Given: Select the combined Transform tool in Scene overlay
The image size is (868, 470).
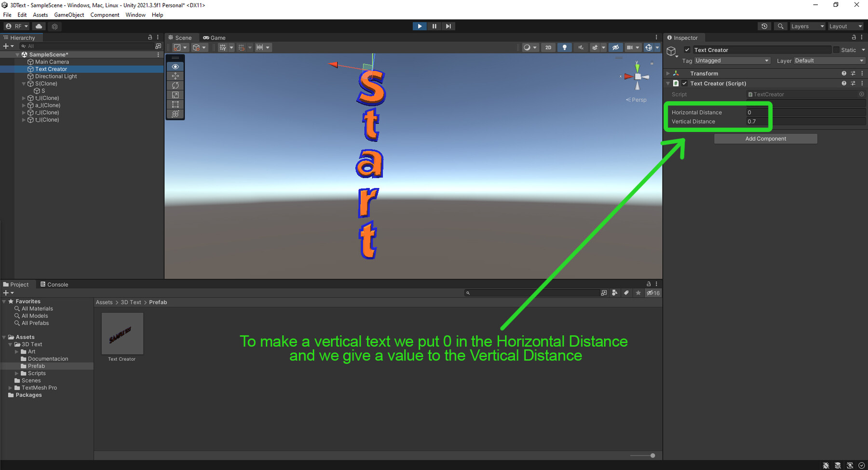Looking at the screenshot, I should (175, 114).
